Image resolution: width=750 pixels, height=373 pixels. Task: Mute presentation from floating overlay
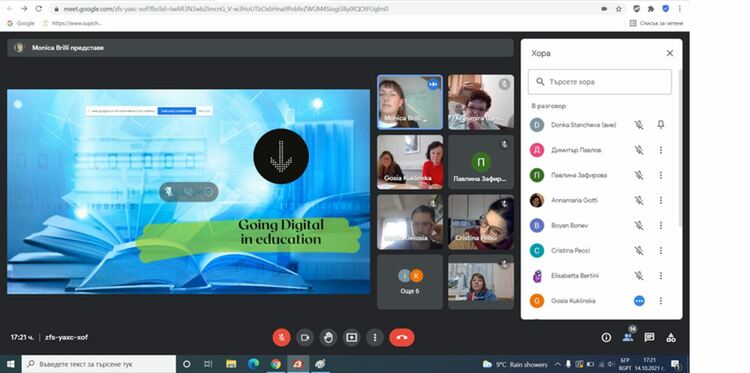click(x=169, y=192)
